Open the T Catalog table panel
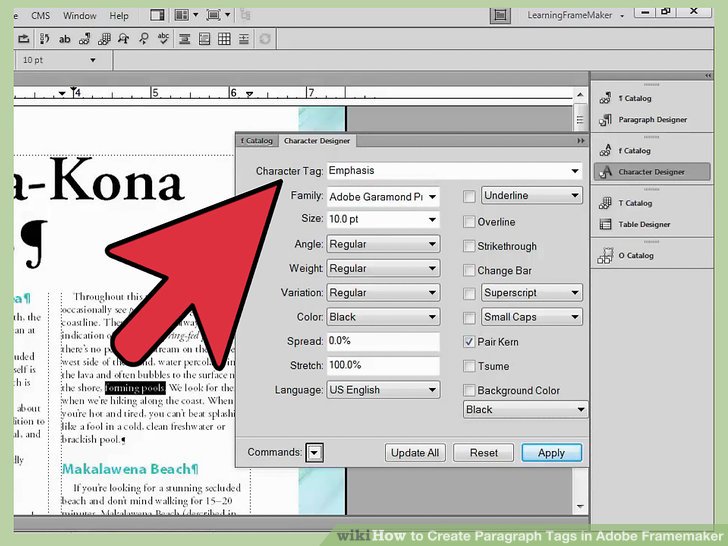The width and height of the screenshot is (728, 546). tap(634, 203)
